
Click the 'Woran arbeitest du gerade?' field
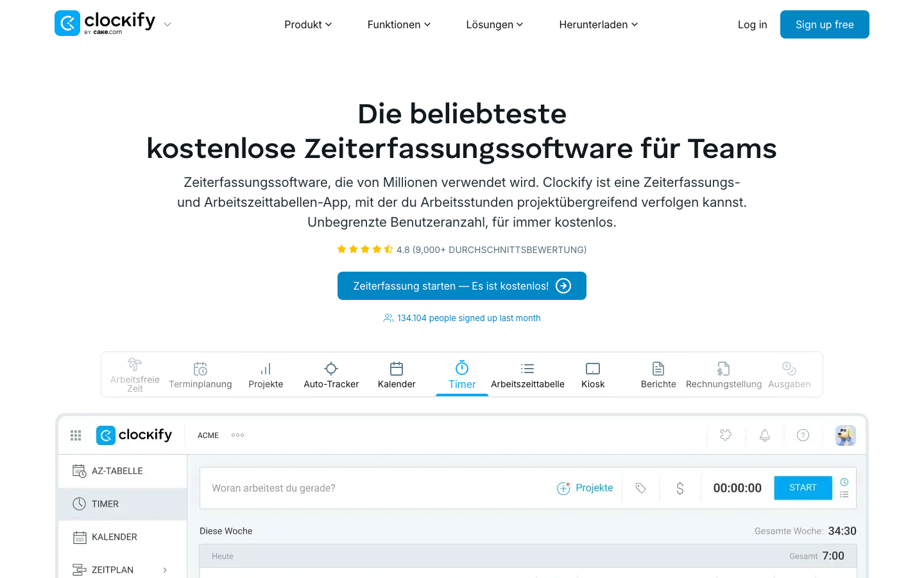click(x=379, y=488)
